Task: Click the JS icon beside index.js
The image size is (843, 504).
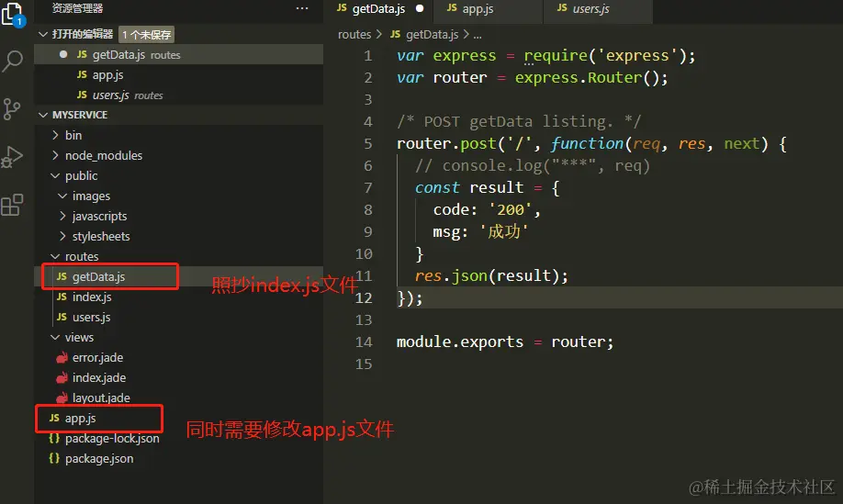Action: (x=62, y=297)
